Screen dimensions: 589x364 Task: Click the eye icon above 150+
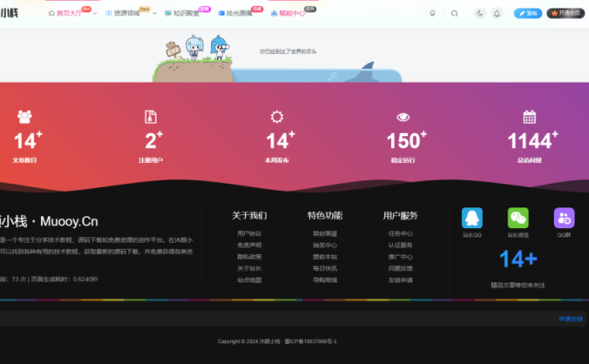[x=403, y=117]
